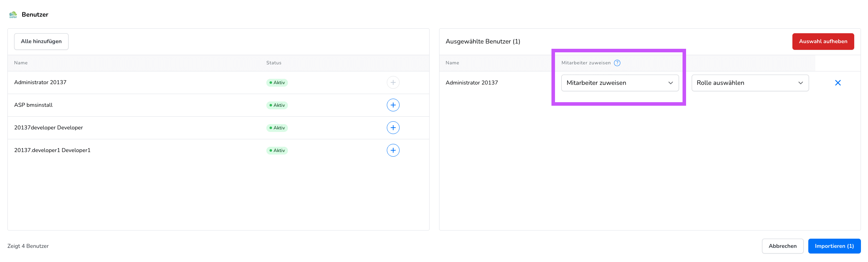Image resolution: width=868 pixels, height=262 pixels.
Task: Select the ASP bmsinstall user name
Action: click(x=33, y=105)
